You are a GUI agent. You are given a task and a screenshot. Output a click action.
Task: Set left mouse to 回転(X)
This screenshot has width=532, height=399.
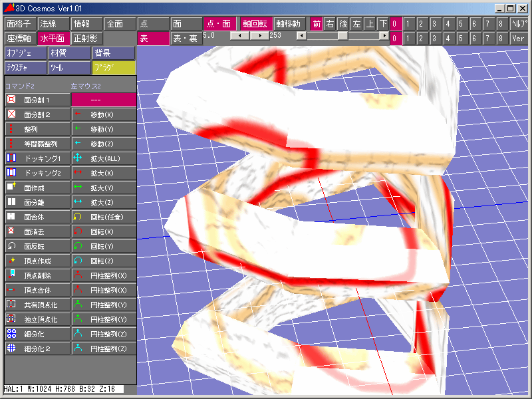[x=104, y=231]
